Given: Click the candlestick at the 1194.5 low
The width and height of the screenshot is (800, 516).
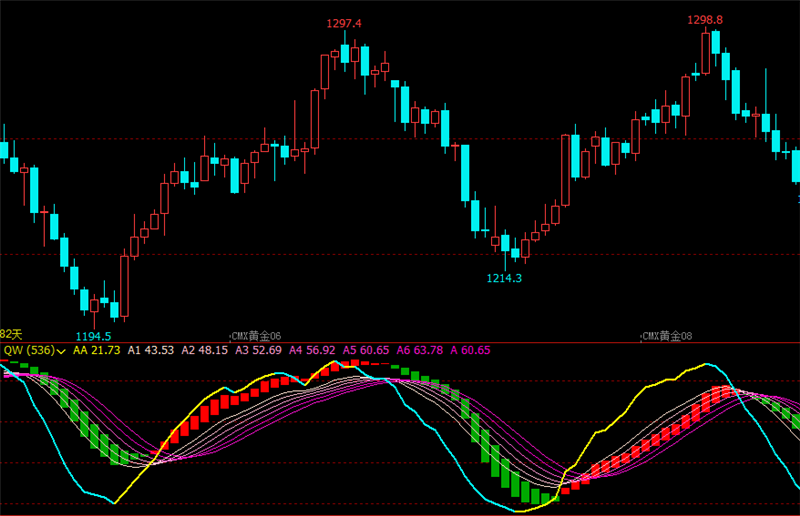Looking at the screenshot, I should 94,310.
